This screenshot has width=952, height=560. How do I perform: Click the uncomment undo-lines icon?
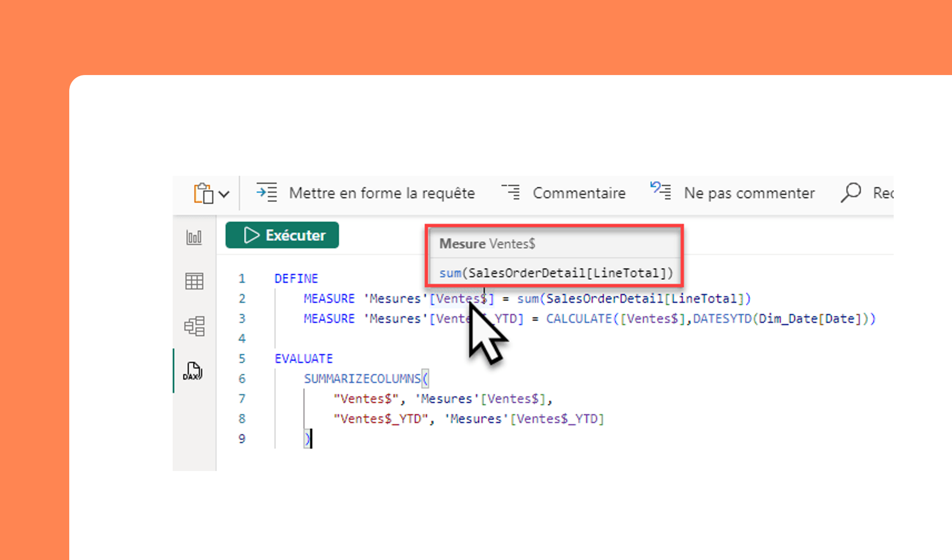[661, 191]
